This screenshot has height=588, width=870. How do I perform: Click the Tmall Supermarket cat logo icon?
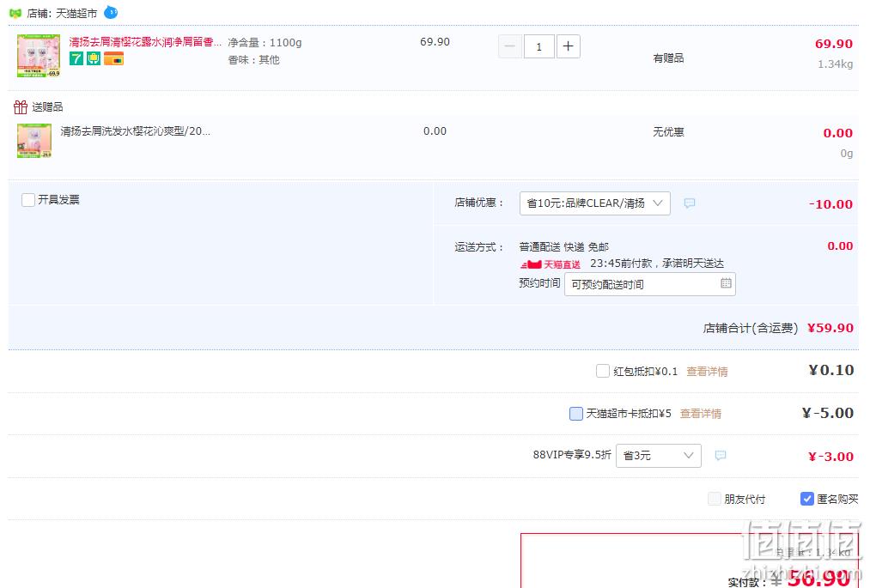15,13
